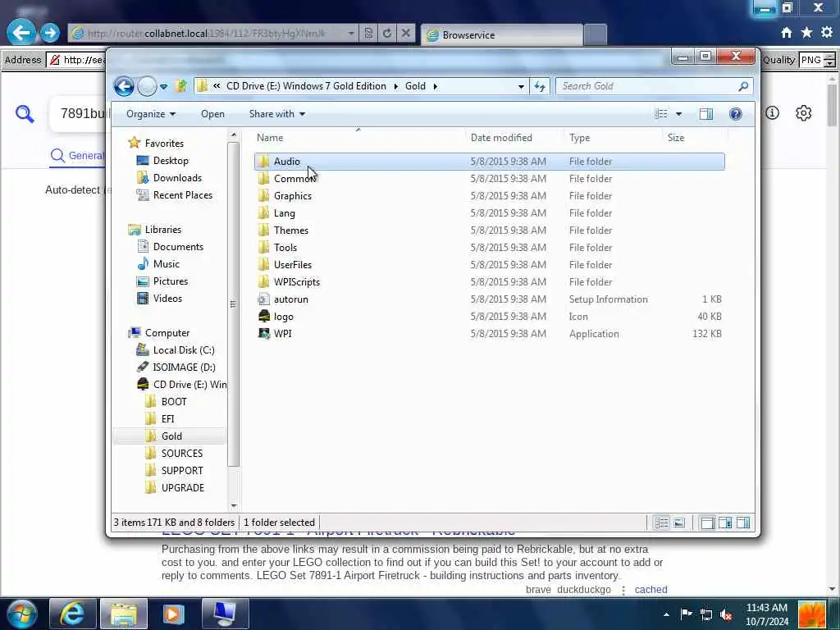Show hidden system tray icons
Image resolution: width=840 pixels, height=630 pixels.
[666, 614]
